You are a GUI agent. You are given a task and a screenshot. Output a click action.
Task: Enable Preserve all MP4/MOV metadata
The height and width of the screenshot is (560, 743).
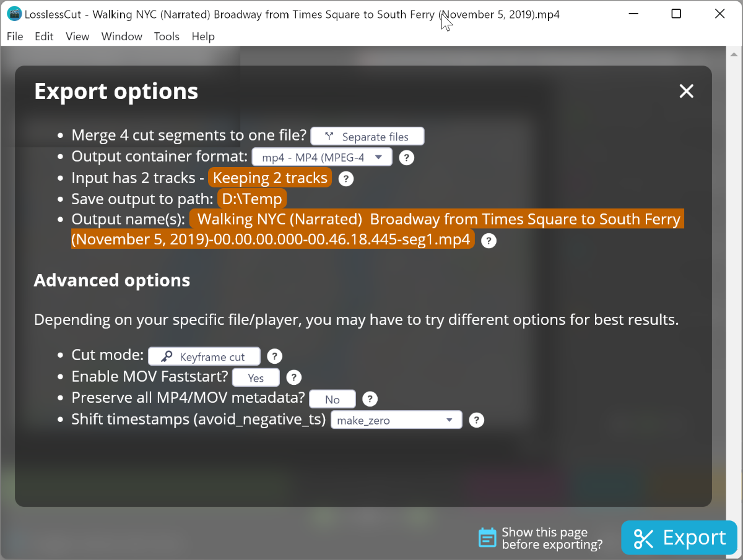(x=332, y=398)
